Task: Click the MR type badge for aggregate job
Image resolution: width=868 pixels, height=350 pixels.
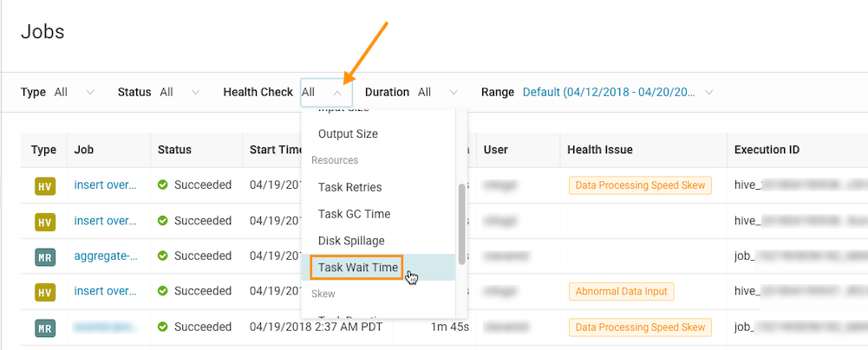Action: coord(44,256)
